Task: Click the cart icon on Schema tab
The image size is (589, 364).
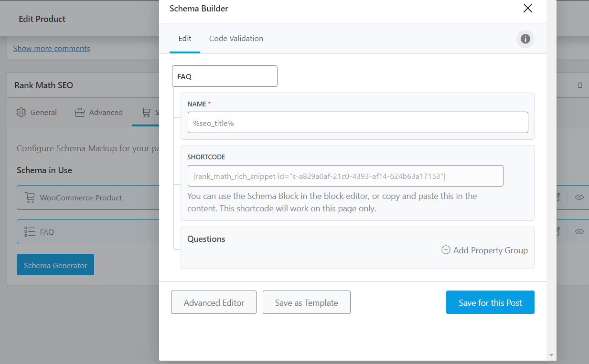Action: click(146, 113)
